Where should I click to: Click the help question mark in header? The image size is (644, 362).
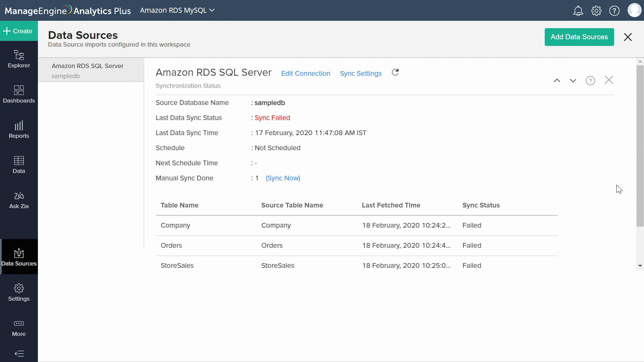click(614, 11)
